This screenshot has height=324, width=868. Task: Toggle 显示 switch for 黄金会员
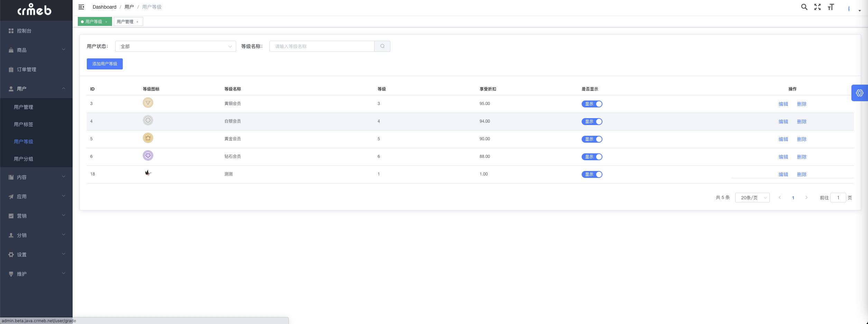[x=592, y=139]
